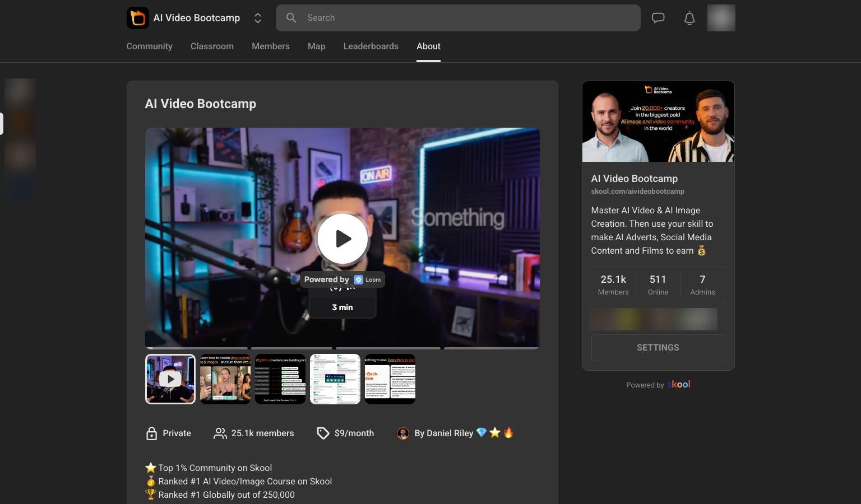The height and width of the screenshot is (504, 861).
Task: Focus the Search input field
Action: pos(458,18)
